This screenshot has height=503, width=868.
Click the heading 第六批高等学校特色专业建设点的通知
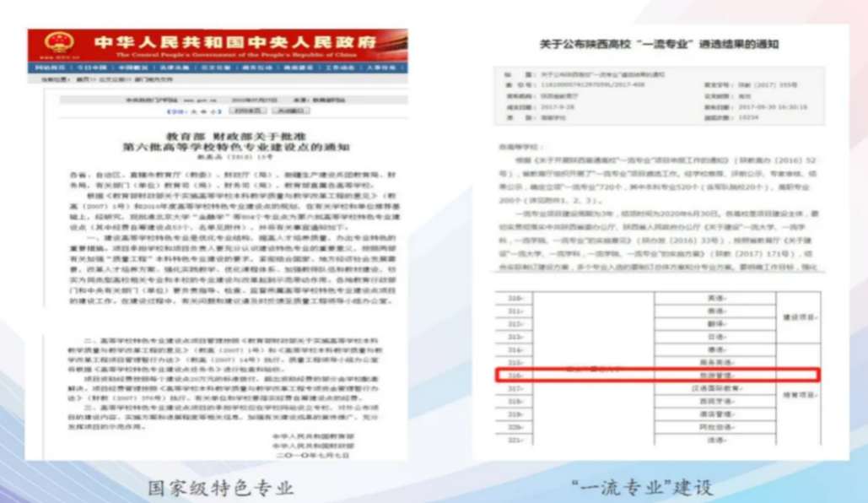[x=236, y=148]
